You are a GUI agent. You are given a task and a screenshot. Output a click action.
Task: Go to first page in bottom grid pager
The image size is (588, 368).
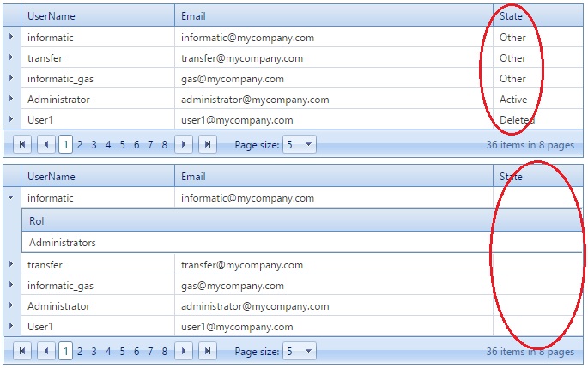click(x=22, y=351)
